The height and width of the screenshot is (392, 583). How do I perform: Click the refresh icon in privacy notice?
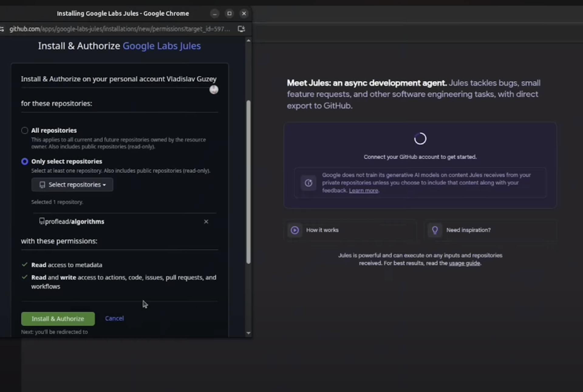coord(308,183)
